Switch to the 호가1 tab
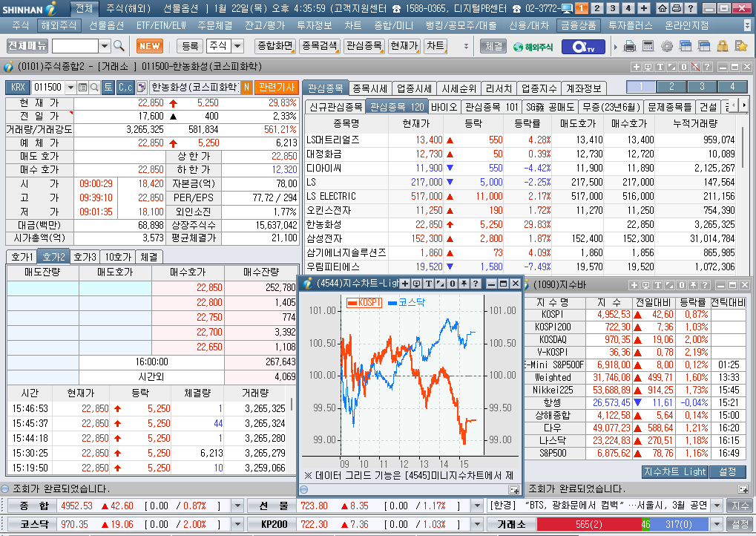Screen dimensions: 756x536 click(x=22, y=257)
